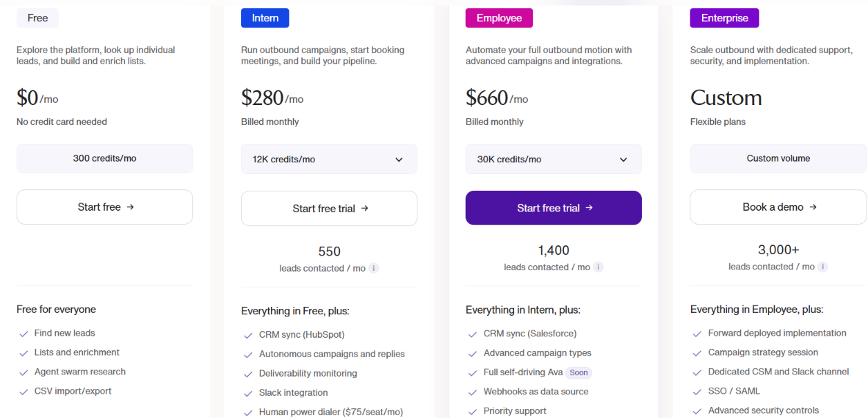The image size is (868, 418).
Task: Select the Employee plan badge
Action: (499, 18)
